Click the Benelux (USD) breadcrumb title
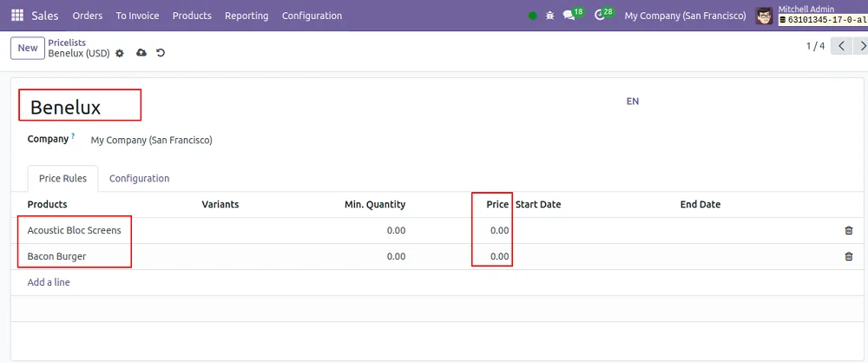868x363 pixels. coord(79,54)
